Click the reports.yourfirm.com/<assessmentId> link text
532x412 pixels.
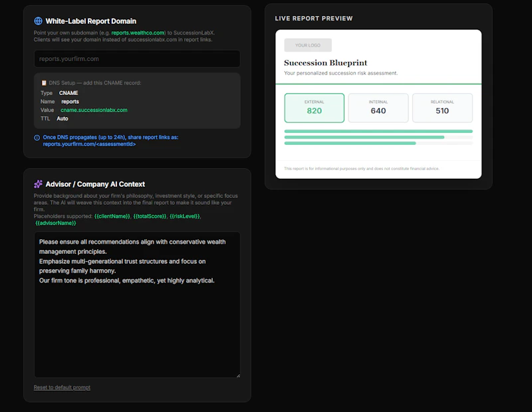(89, 144)
